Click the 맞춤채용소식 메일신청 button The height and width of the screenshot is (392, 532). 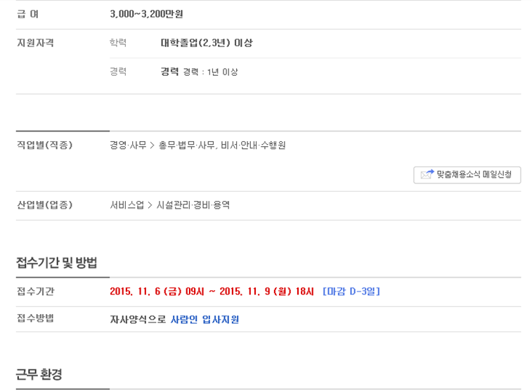click(x=467, y=175)
